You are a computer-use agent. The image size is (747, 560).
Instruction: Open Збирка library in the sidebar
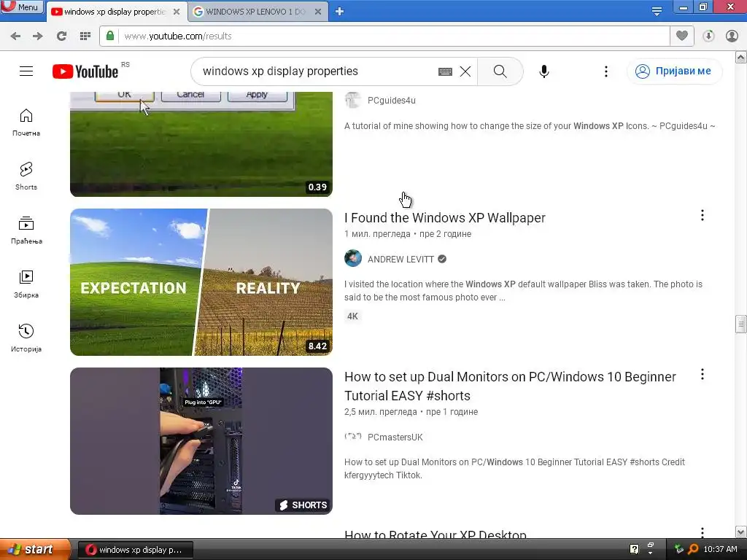[x=26, y=284]
